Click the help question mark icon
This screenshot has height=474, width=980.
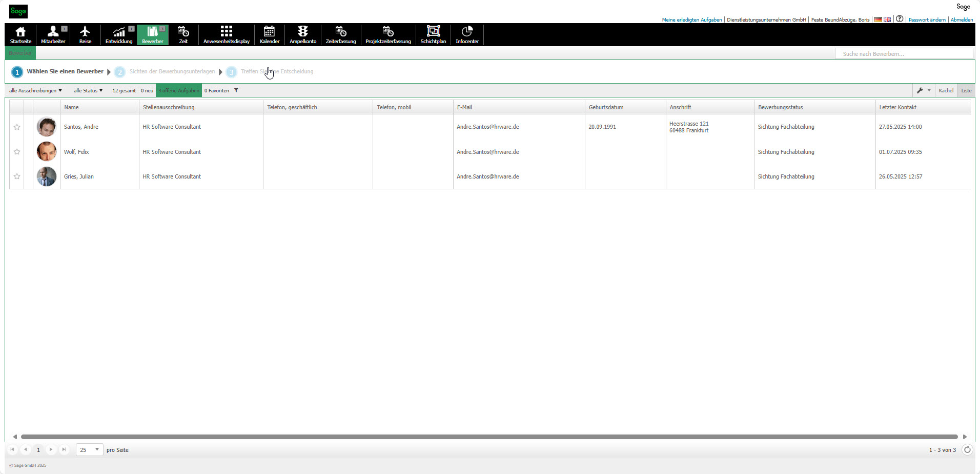[x=900, y=18]
